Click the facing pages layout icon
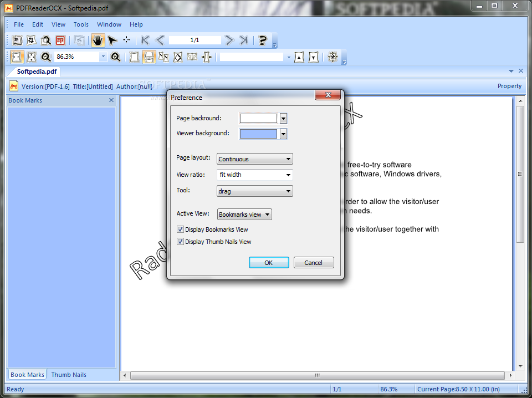Image resolution: width=532 pixels, height=398 pixels. pos(163,57)
